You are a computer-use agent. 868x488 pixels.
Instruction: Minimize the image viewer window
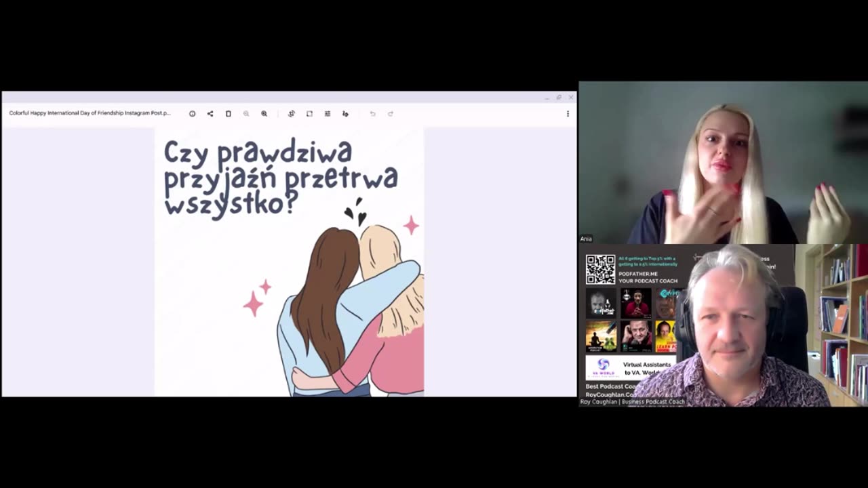click(547, 98)
